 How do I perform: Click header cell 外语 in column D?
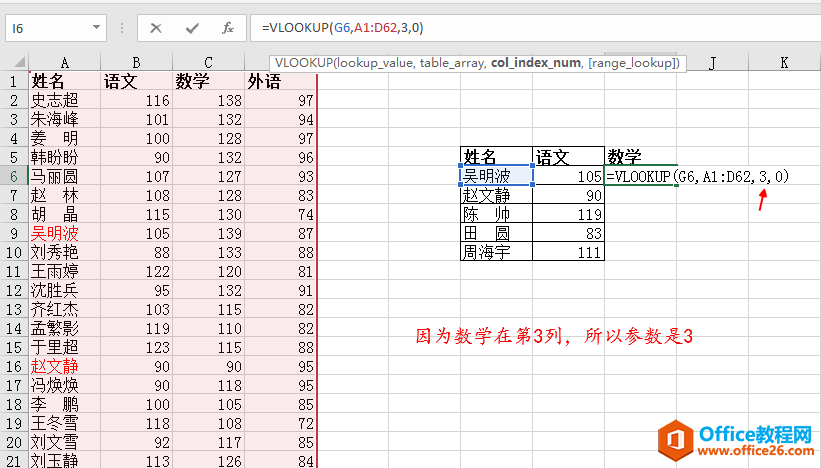(x=280, y=82)
